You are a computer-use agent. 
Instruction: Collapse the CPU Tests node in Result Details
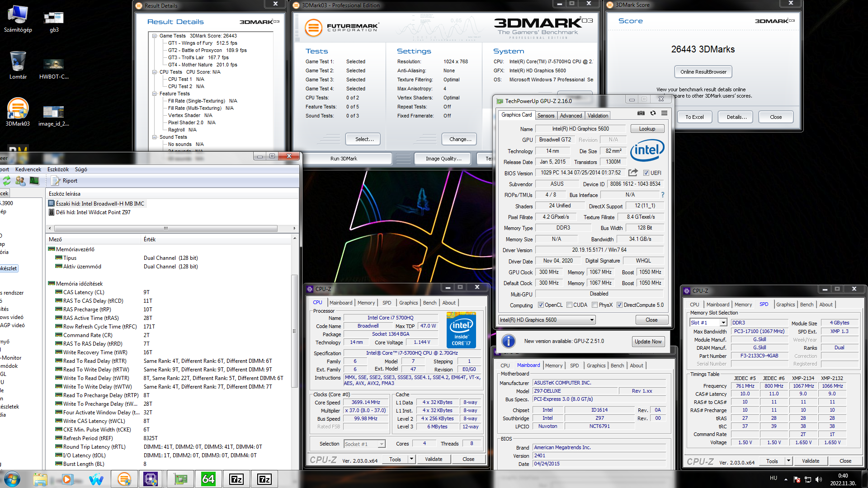(x=155, y=72)
